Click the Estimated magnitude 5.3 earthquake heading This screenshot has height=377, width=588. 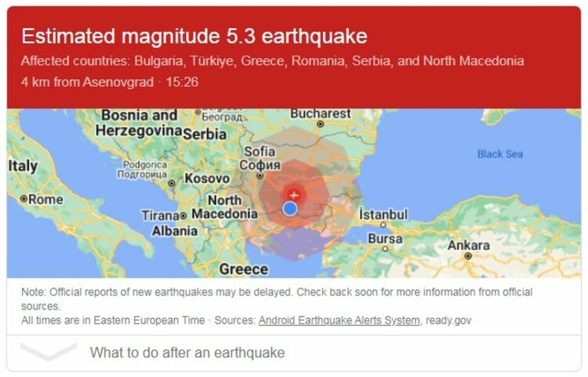click(x=194, y=36)
